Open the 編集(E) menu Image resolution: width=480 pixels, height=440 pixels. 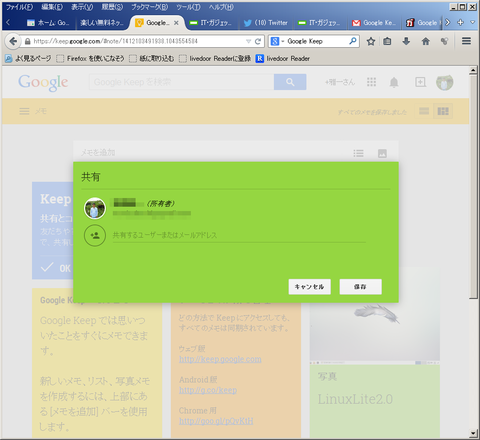click(x=52, y=7)
